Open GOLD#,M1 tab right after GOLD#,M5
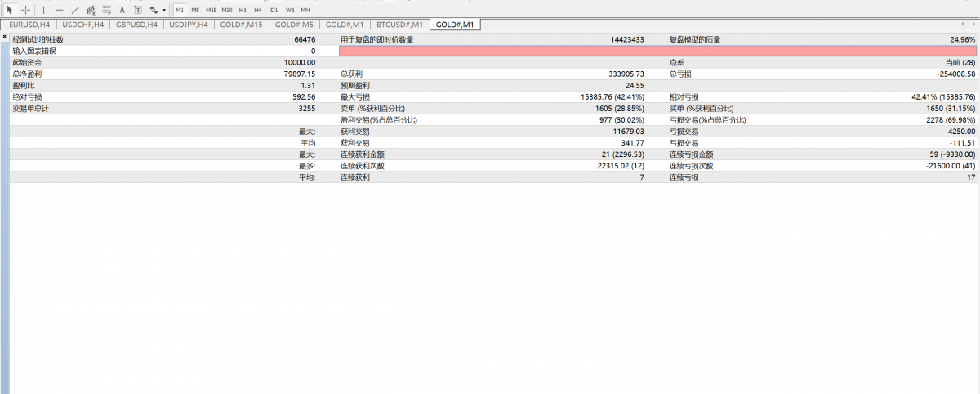 [x=344, y=25]
